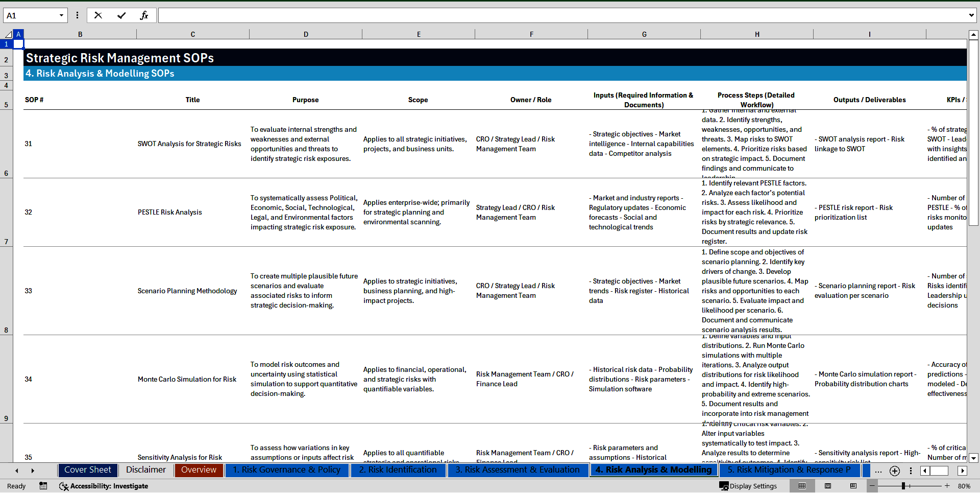The image size is (980, 493).
Task: Open the Cover Sheet tab
Action: click(x=87, y=470)
